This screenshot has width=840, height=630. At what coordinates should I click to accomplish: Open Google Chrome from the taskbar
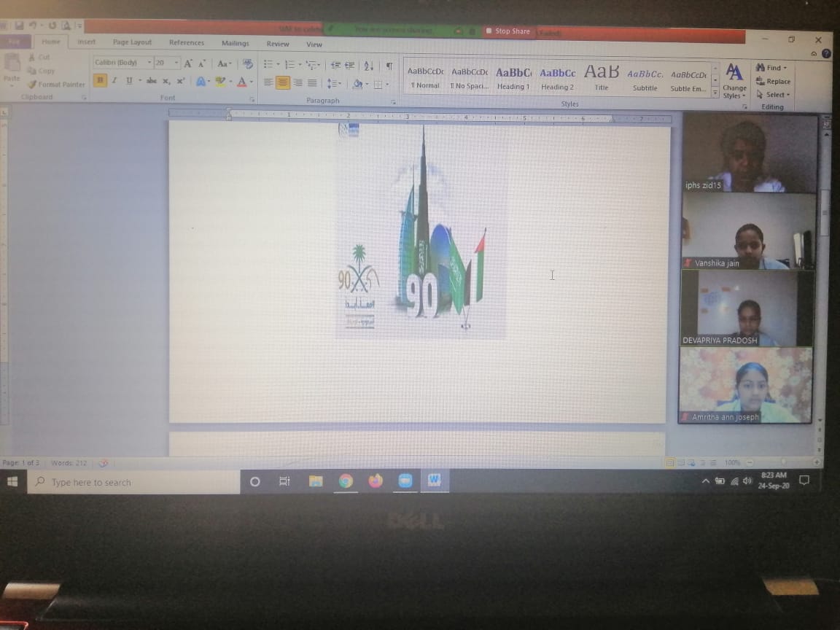click(346, 481)
